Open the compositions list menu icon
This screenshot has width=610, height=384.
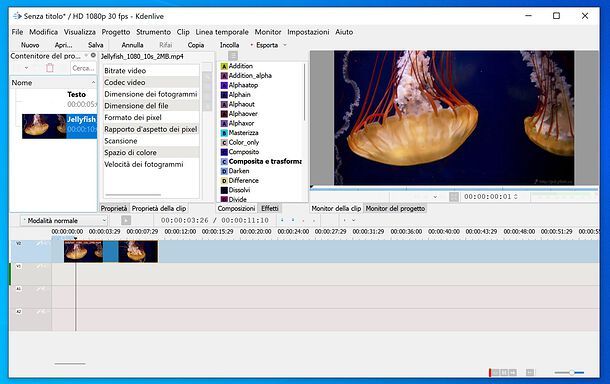point(233,56)
